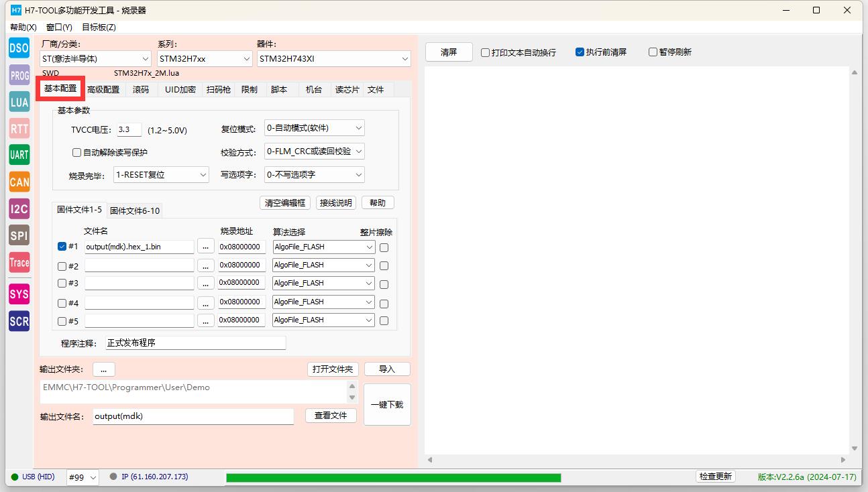Open the 校验方式 verify method dropdown

(x=315, y=151)
